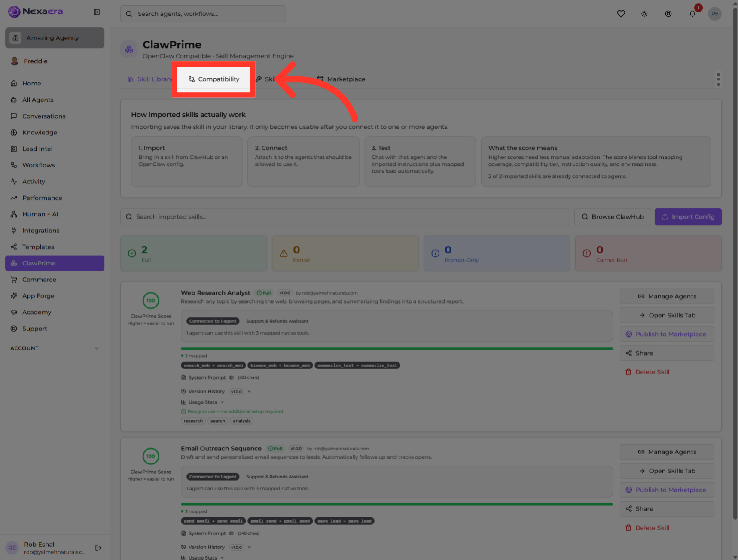Open Integrations page
This screenshot has width=738, height=560.
click(x=55, y=230)
